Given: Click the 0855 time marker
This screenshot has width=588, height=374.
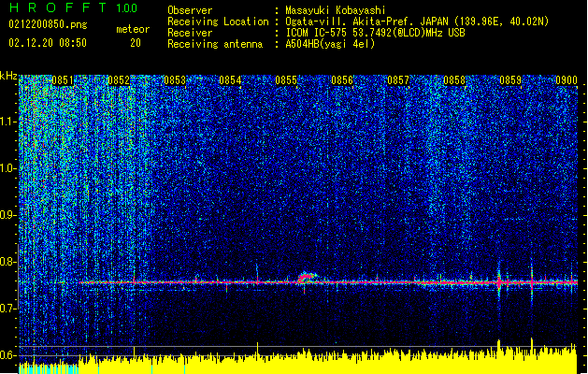Looking at the screenshot, I should pos(286,80).
